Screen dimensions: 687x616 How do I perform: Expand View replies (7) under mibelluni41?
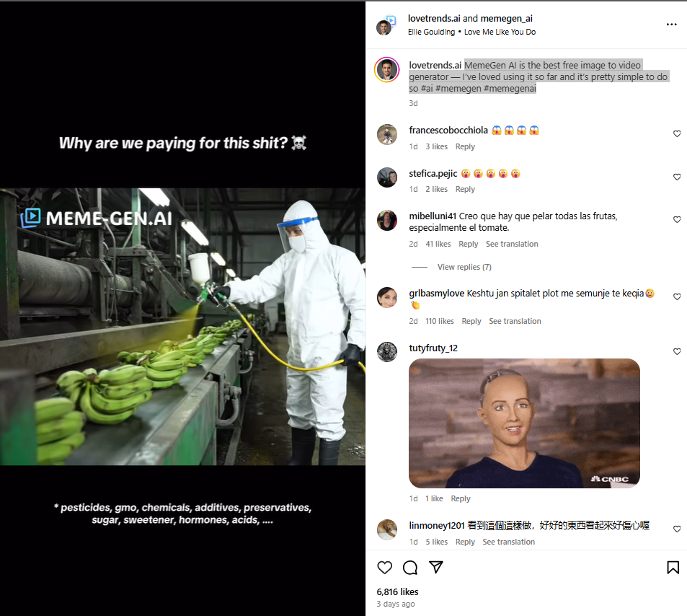464,267
